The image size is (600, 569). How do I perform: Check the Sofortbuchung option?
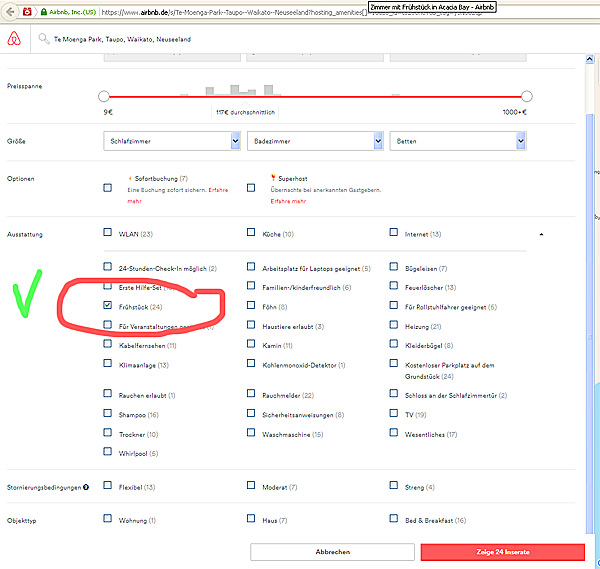pos(108,187)
